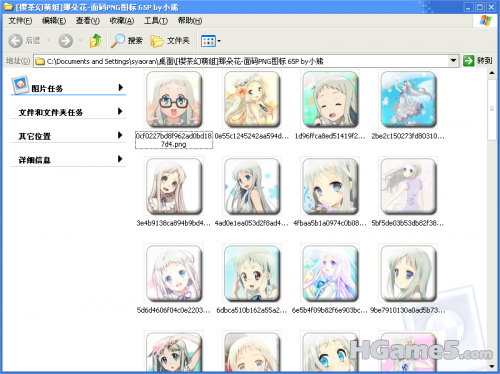Screen dimensions: 500x374
Task: Click the 转到 go button
Action: pyautogui.click(x=477, y=61)
